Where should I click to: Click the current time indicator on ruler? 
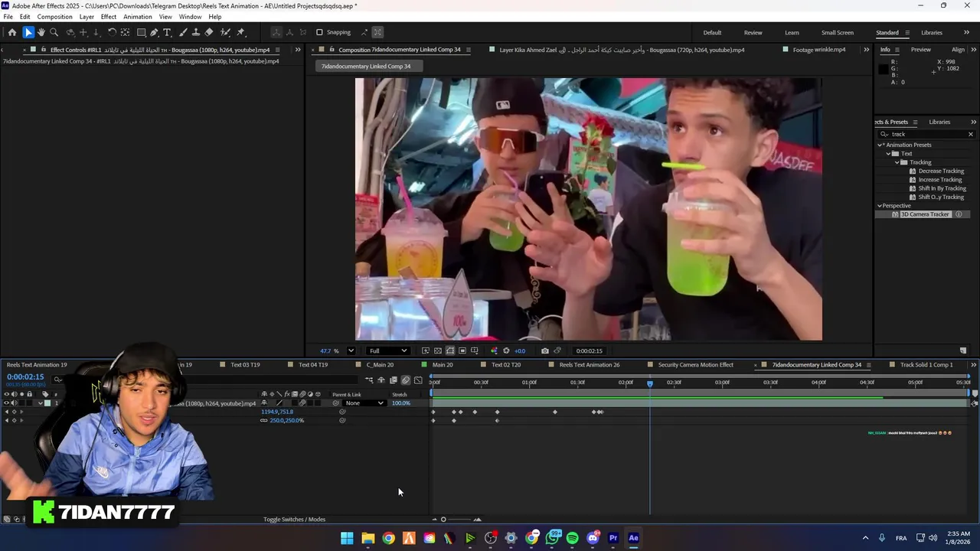(650, 383)
